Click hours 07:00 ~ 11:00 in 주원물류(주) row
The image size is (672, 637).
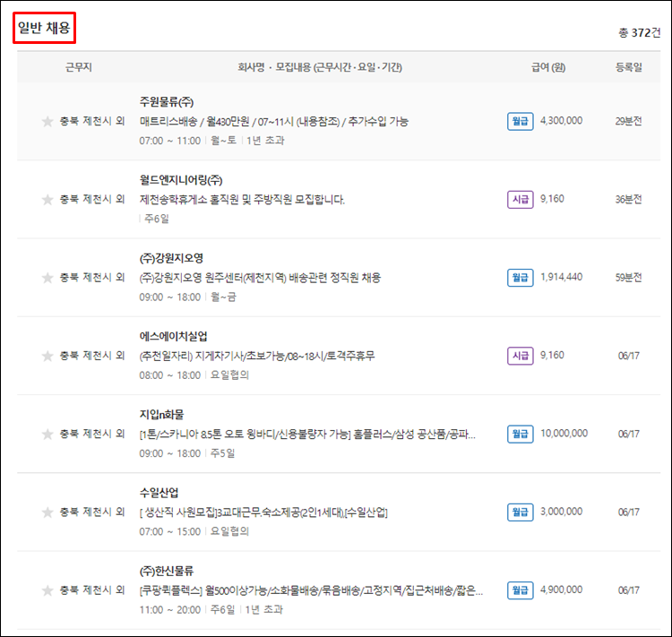(x=169, y=141)
